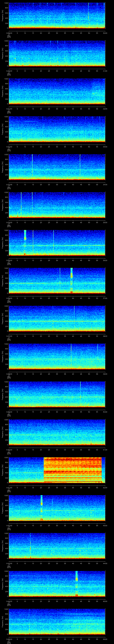114x644 pixels.
Task: Click the '9:44:00' start time label
Action: tap(9, 601)
